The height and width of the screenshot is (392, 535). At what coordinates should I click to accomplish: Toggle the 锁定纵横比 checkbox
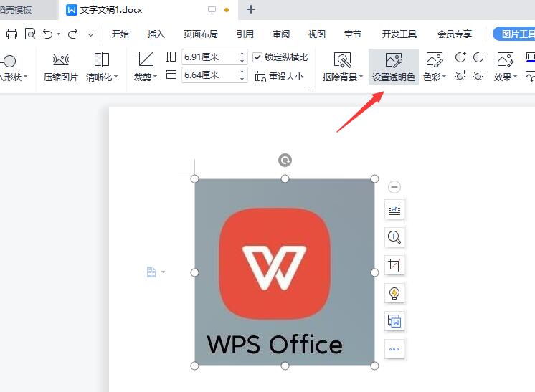coord(257,57)
